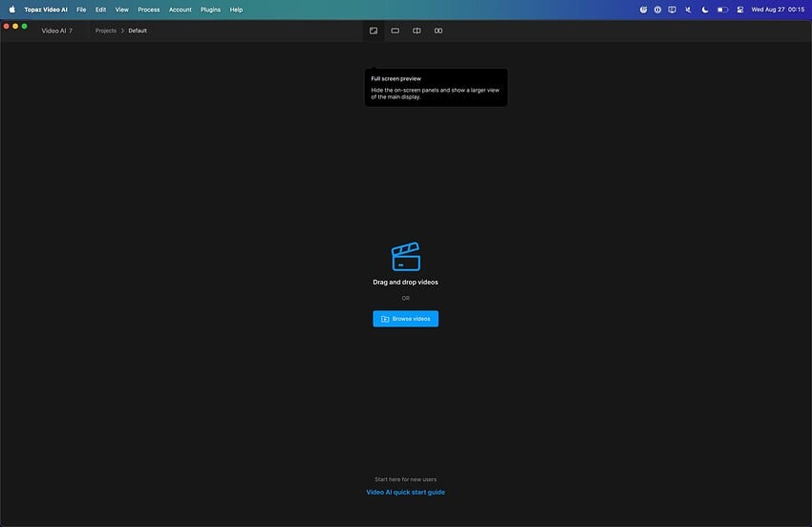
Task: Click the blue clapperboard icon
Action: 405,256
